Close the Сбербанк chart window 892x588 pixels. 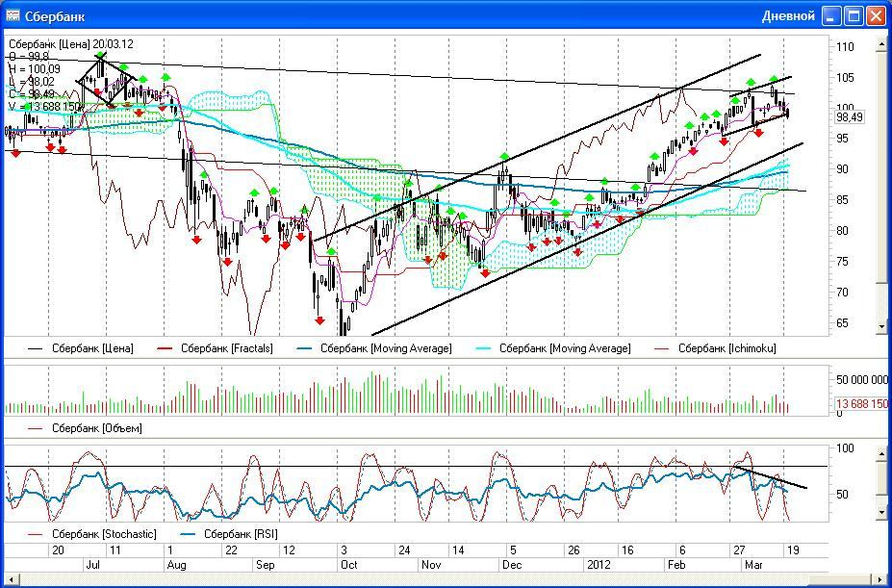point(876,16)
